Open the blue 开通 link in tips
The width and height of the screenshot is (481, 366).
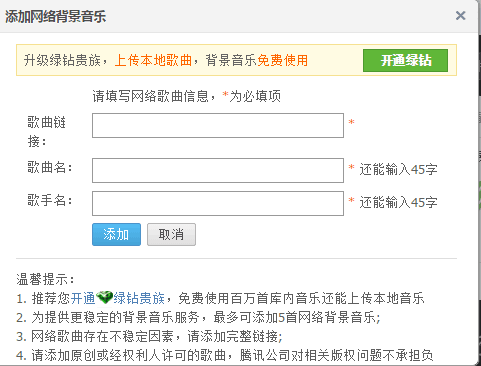coord(83,298)
